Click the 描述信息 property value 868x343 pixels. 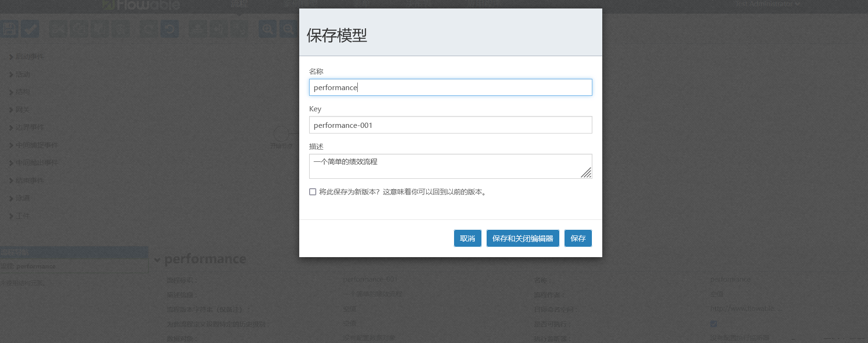click(372, 294)
